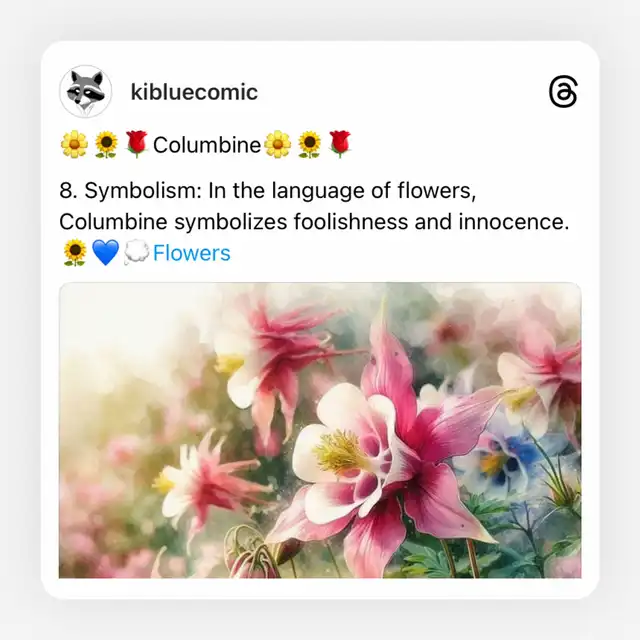Click the yellow blossom emoji right after Columbine
The width and height of the screenshot is (640, 640).
pos(278,144)
